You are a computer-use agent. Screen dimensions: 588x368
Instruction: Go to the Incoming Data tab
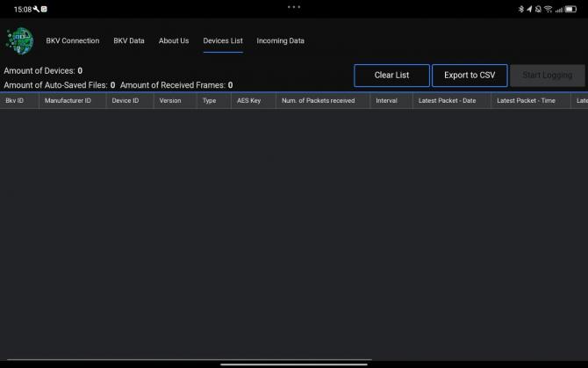pyautogui.click(x=281, y=41)
